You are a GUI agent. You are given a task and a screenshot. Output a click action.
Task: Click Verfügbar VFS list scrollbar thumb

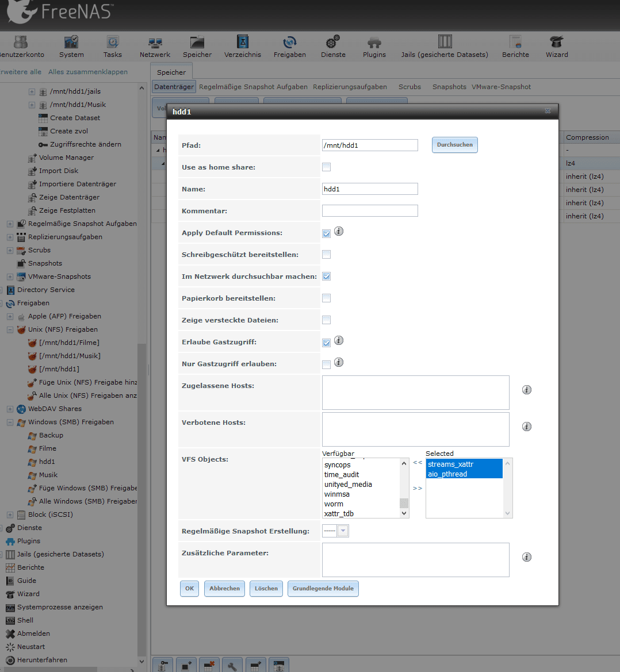point(404,503)
